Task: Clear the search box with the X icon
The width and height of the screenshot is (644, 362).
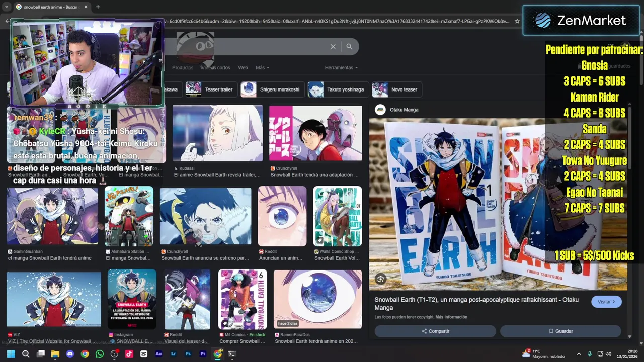Action: click(x=333, y=46)
